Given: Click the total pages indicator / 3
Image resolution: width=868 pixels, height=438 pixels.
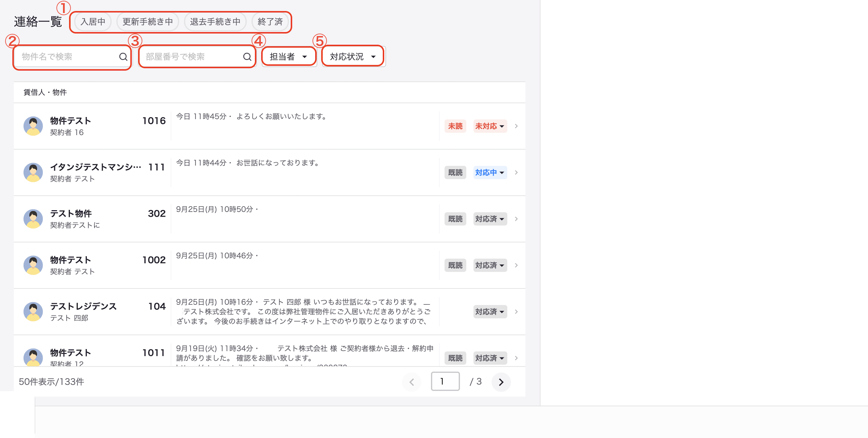Looking at the screenshot, I should [476, 382].
